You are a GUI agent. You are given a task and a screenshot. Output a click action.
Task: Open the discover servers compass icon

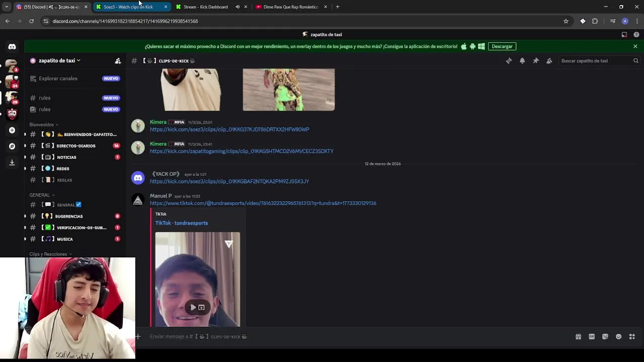click(12, 146)
